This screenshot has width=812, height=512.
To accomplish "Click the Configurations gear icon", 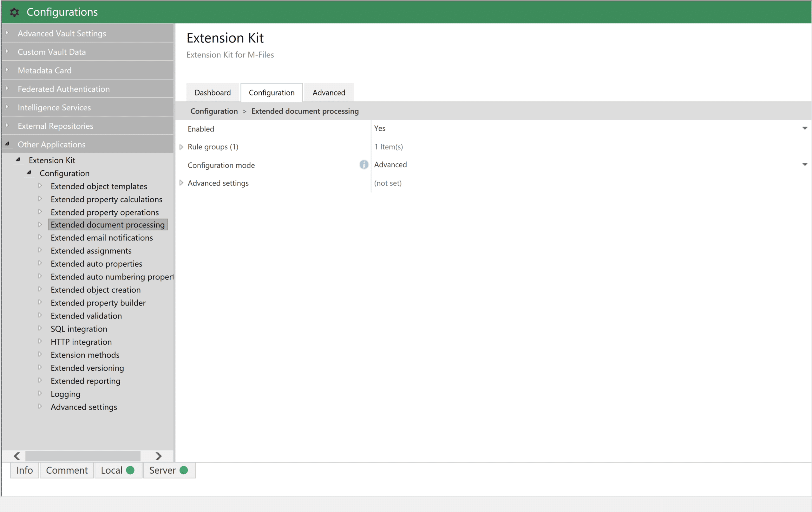I will [x=14, y=12].
